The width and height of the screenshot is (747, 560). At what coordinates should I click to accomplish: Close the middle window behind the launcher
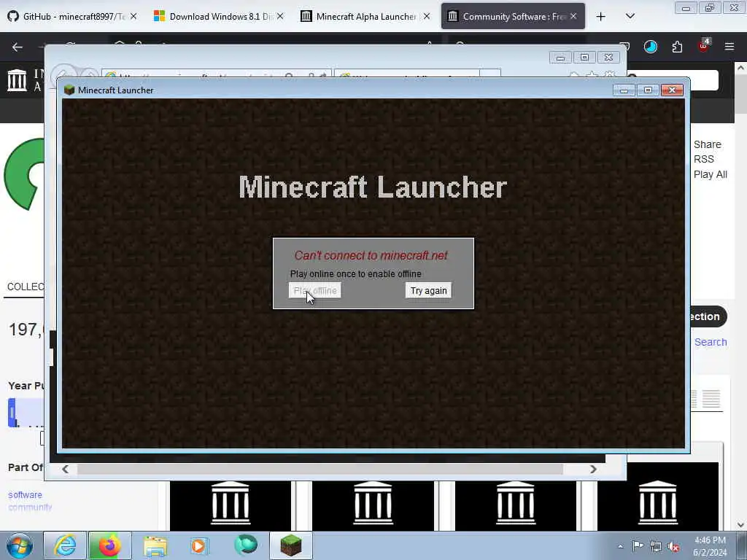pyautogui.click(x=608, y=58)
